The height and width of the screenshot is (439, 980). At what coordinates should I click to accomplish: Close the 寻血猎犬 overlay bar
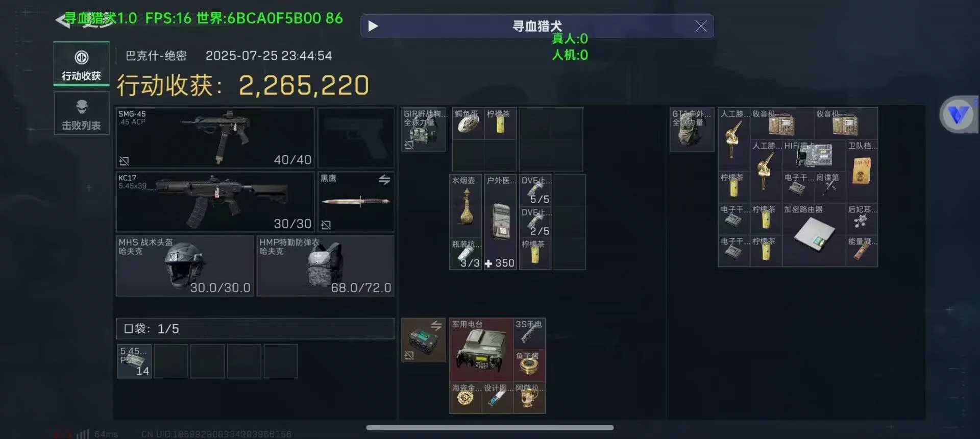pos(701,26)
